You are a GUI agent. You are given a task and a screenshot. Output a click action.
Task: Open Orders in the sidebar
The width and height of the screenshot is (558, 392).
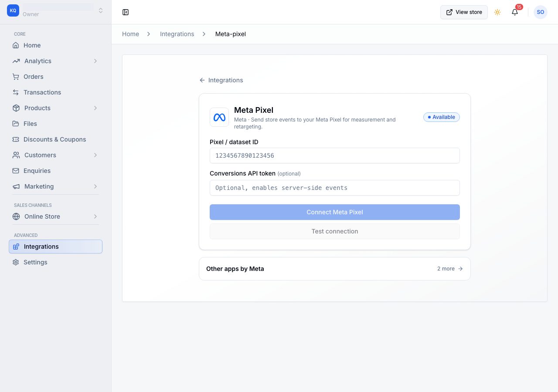pyautogui.click(x=55, y=77)
